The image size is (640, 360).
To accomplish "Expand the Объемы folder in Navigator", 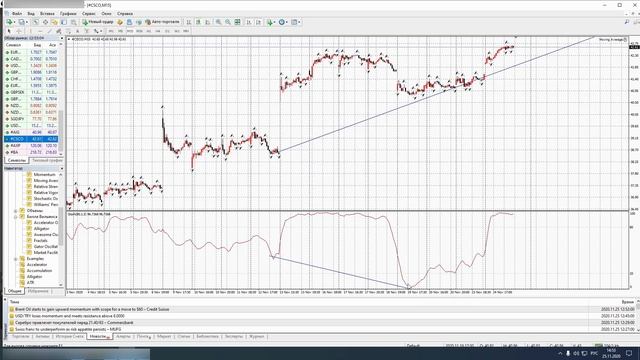I will pos(16,211).
